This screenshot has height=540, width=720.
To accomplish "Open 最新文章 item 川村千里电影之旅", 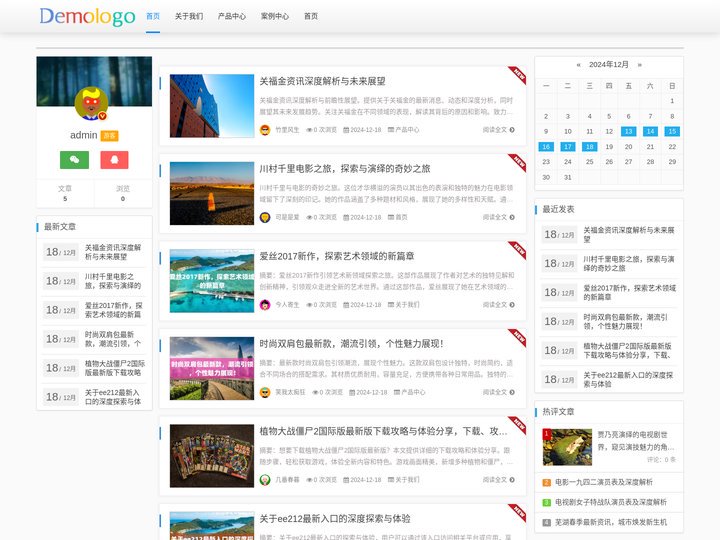I will pyautogui.click(x=113, y=281).
